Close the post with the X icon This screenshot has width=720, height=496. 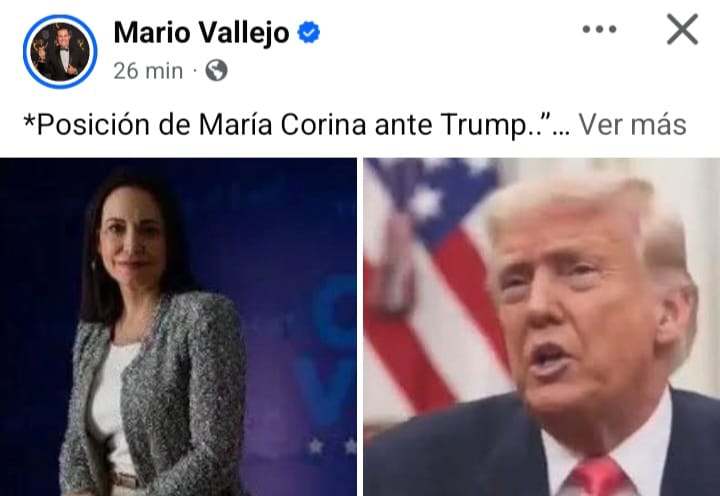tap(682, 29)
